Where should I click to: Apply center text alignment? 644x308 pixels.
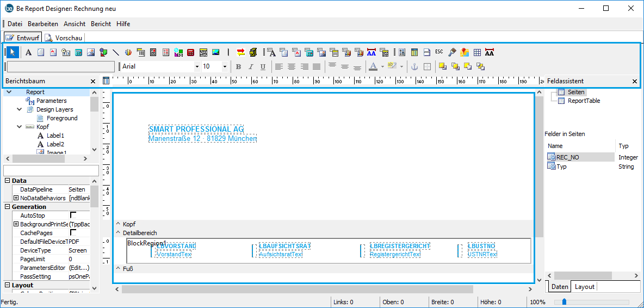click(292, 66)
